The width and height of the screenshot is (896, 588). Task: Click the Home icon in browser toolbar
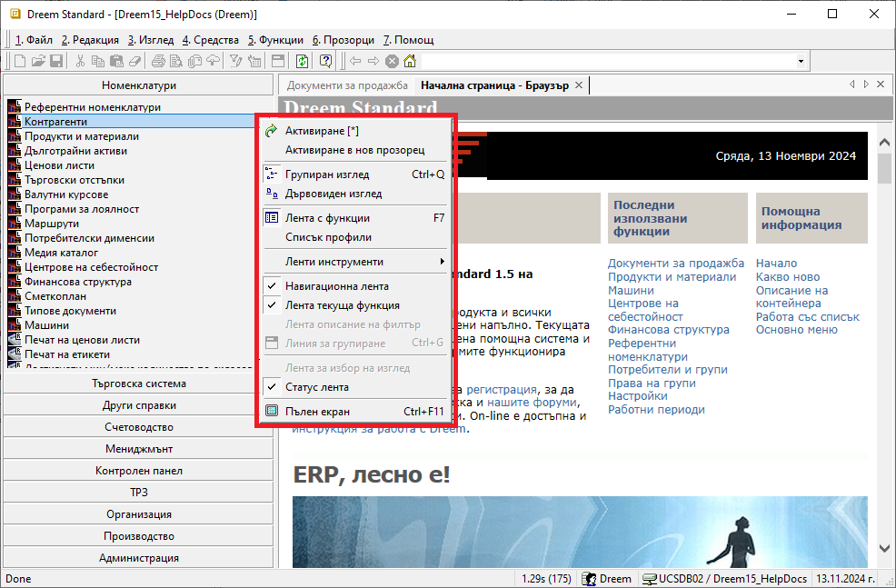(x=410, y=61)
